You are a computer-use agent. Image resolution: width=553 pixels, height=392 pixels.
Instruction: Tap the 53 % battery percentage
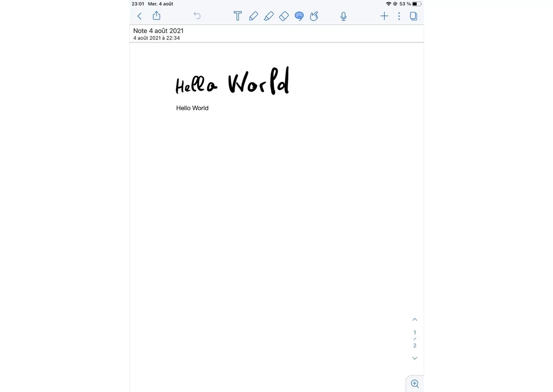pos(405,4)
